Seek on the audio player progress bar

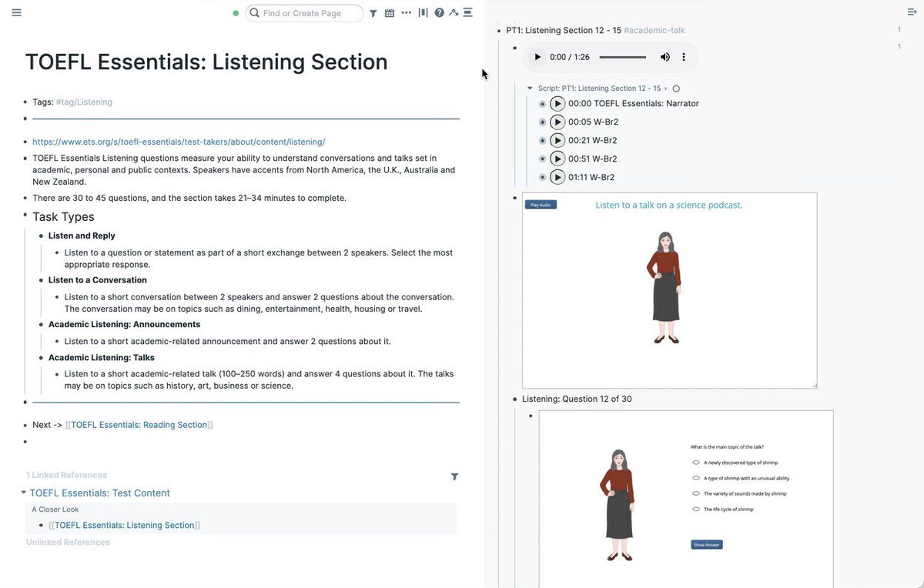623,57
